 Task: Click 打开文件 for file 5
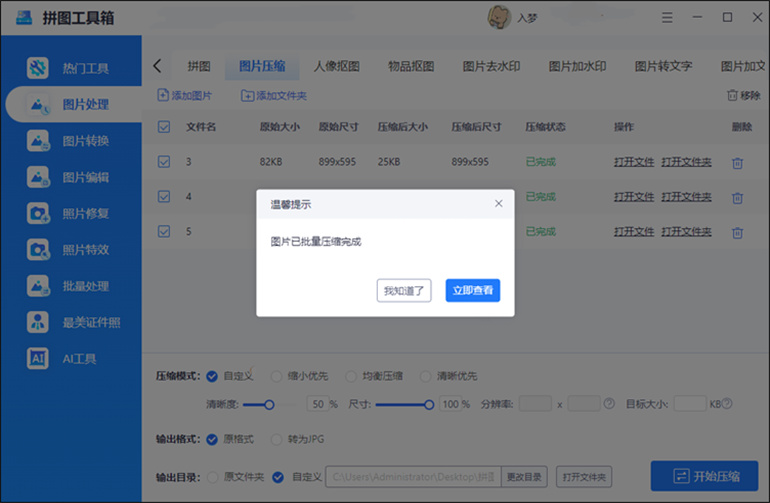point(634,231)
